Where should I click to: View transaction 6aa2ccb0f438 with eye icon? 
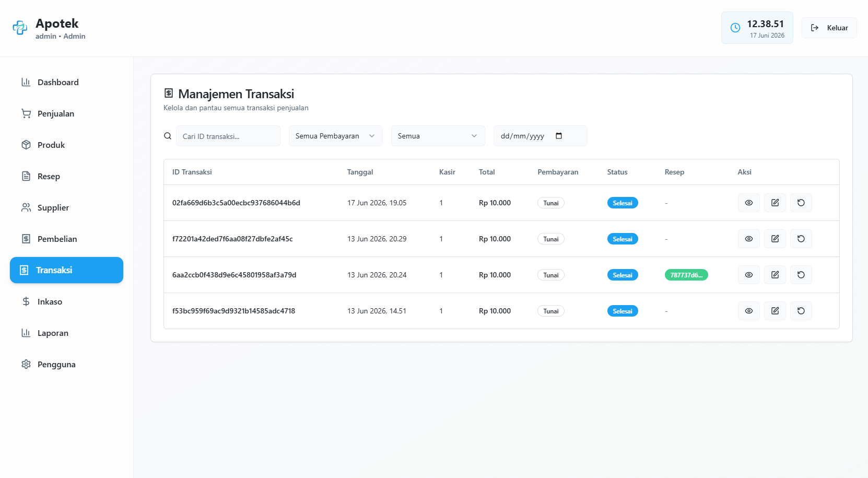pyautogui.click(x=749, y=275)
